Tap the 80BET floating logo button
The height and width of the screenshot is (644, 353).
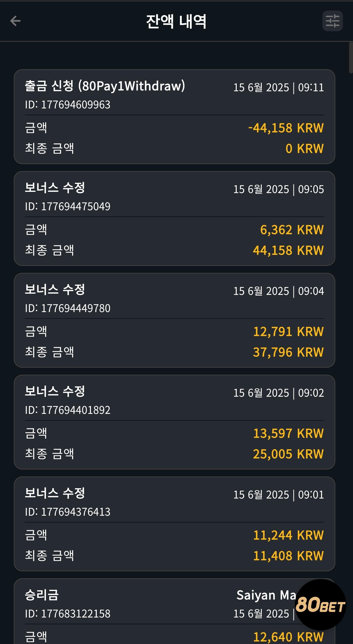[x=321, y=605]
